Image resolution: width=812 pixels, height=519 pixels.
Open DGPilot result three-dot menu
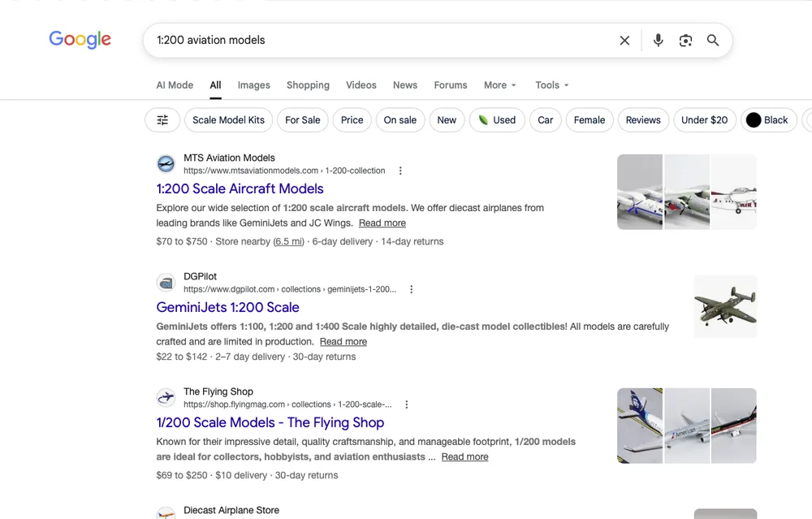pyautogui.click(x=411, y=289)
